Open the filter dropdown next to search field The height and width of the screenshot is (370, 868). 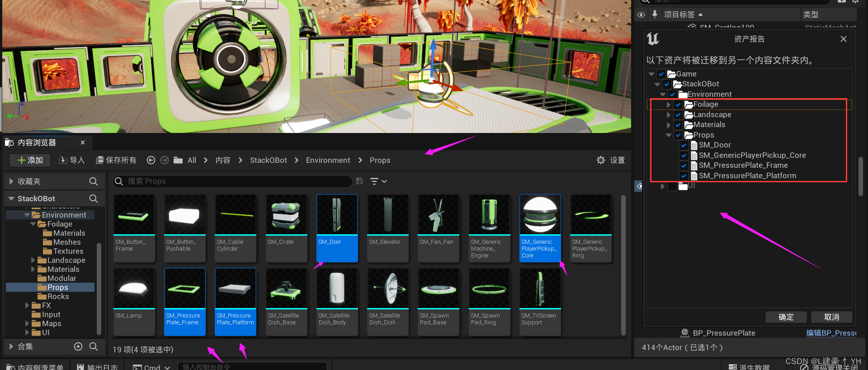tap(378, 181)
